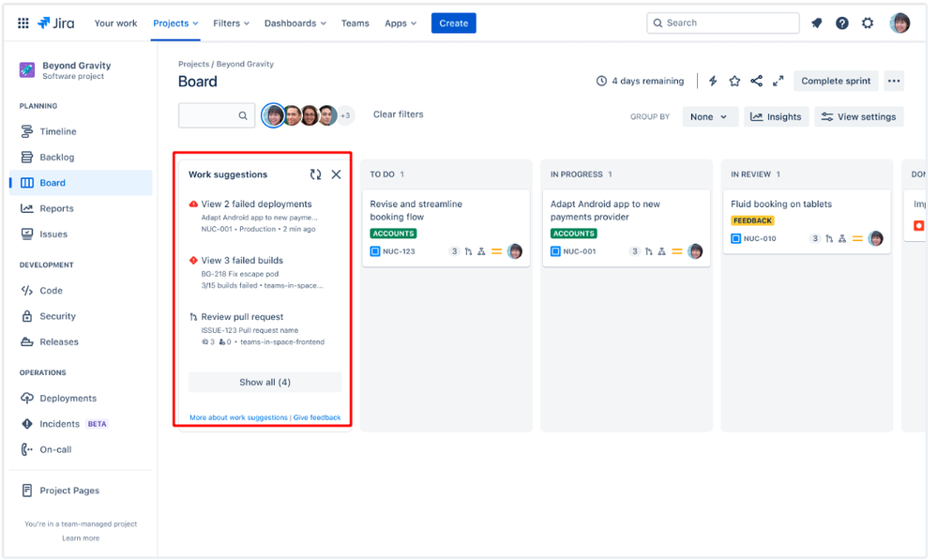Viewport: 937px width, 560px height.
Task: Expand the Dashboards dropdown
Action: 295,23
